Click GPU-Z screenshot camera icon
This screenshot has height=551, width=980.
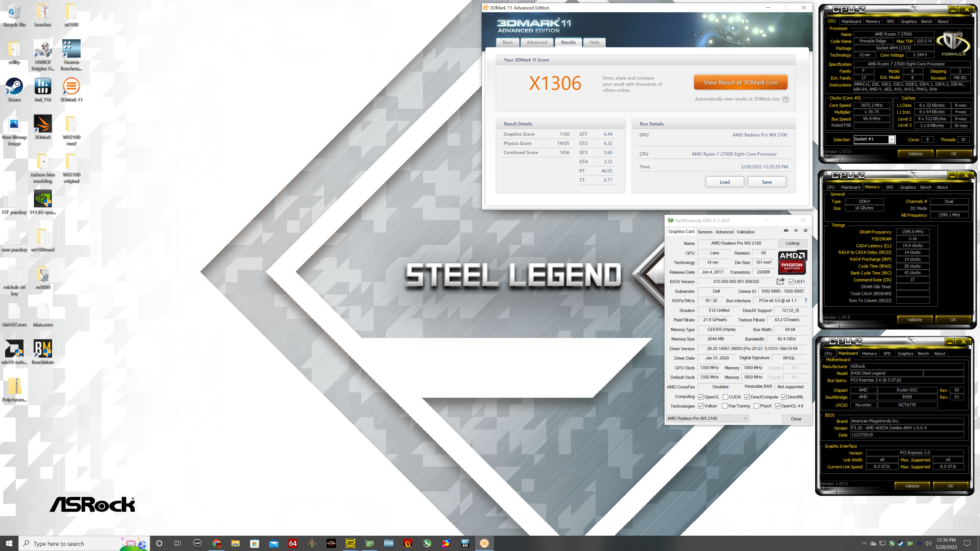[786, 230]
